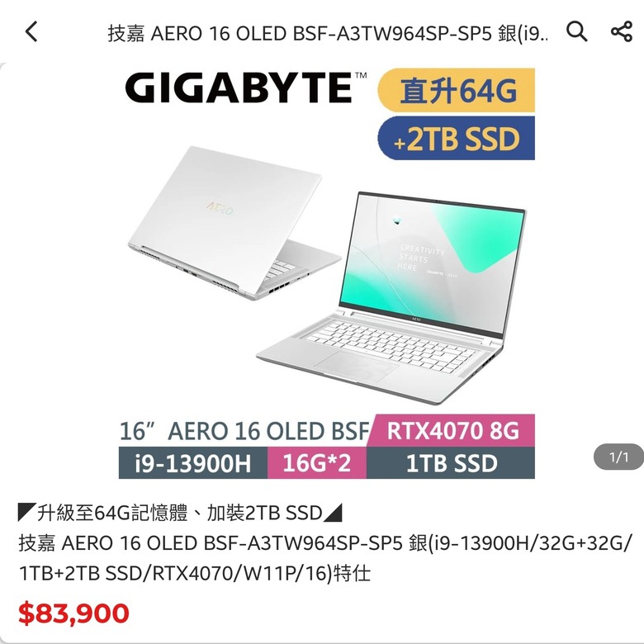Tap the share icon

click(622, 31)
